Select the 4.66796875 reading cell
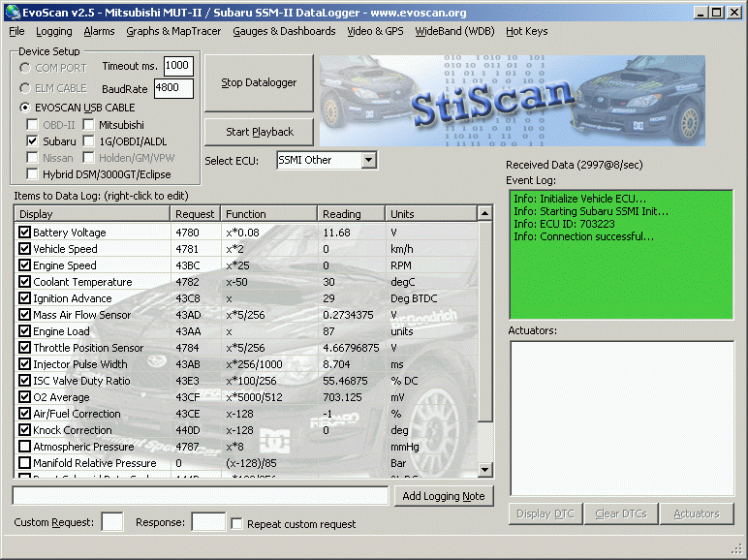 (351, 348)
